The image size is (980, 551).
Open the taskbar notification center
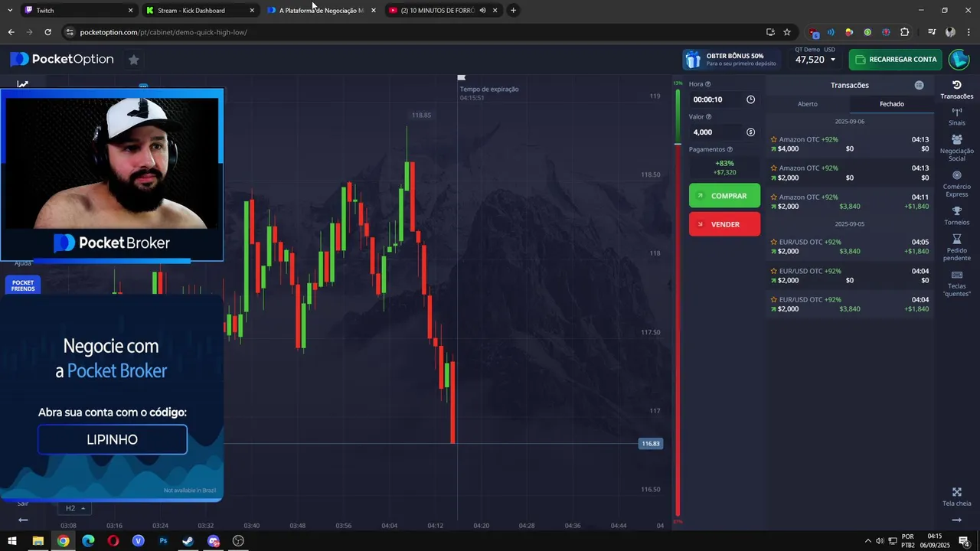964,541
